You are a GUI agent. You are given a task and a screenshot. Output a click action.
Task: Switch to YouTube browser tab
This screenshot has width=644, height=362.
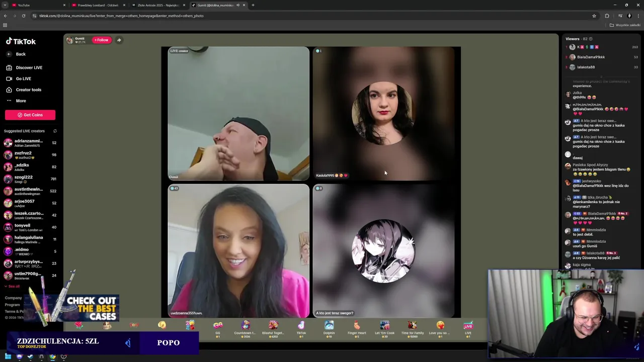38,5
